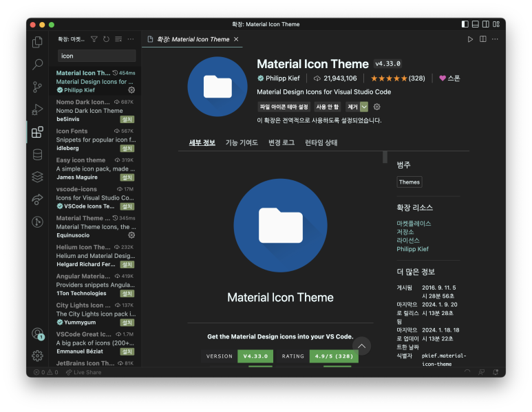The width and height of the screenshot is (532, 412).
Task: Click the scroll-to-top chevron button
Action: (x=362, y=346)
